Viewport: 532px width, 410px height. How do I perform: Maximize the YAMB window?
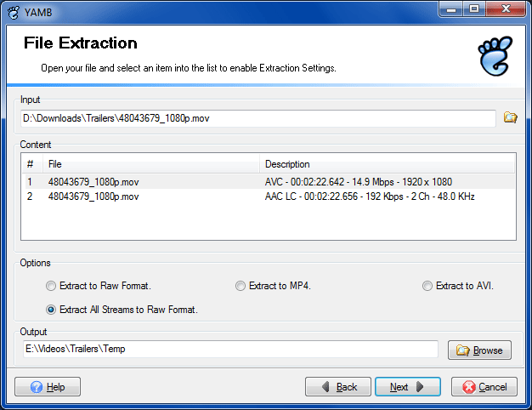(473, 9)
